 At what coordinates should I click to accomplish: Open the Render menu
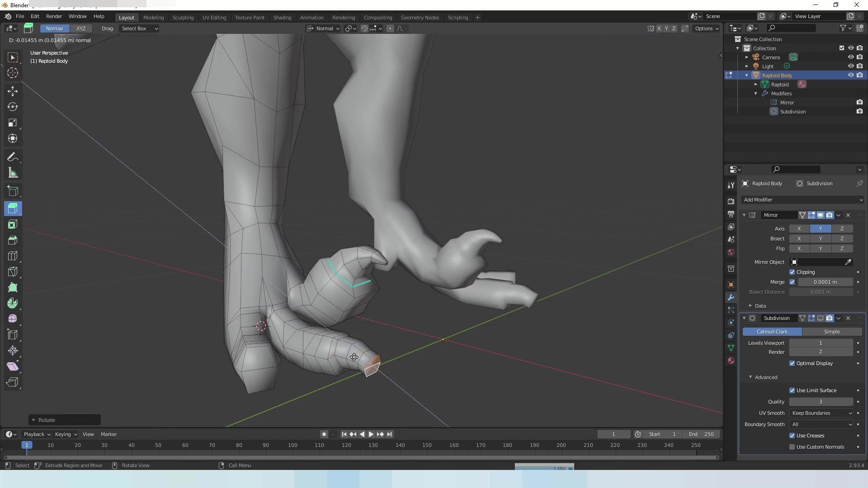(x=54, y=16)
